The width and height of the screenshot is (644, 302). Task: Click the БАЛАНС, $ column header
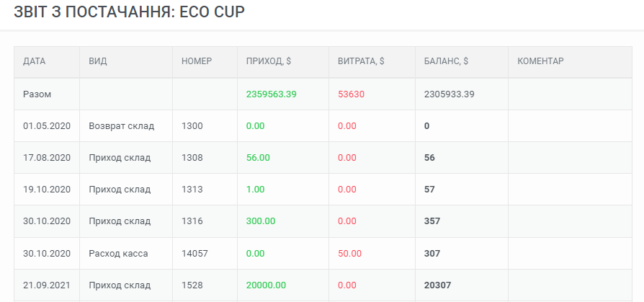tap(446, 61)
